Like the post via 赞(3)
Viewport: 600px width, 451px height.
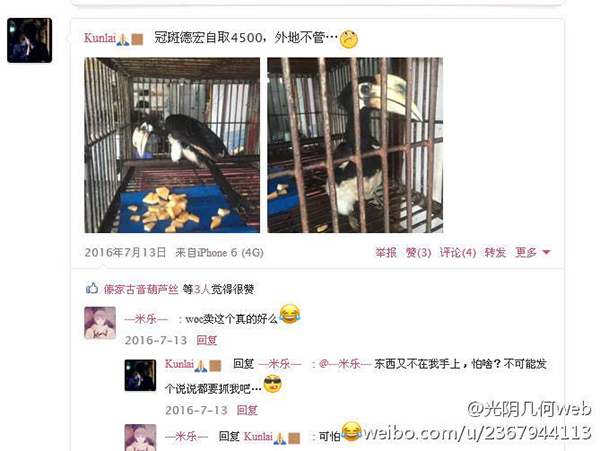coord(418,252)
